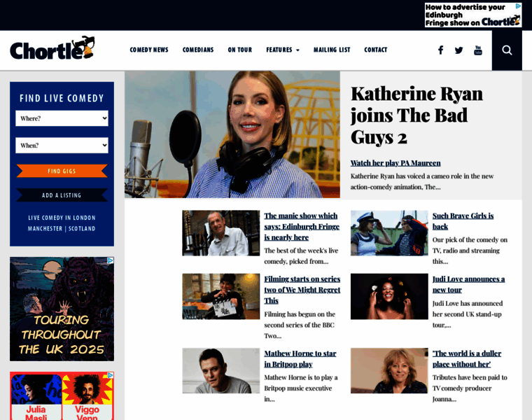Expand the Features menu
The width and height of the screenshot is (532, 420).
click(283, 50)
